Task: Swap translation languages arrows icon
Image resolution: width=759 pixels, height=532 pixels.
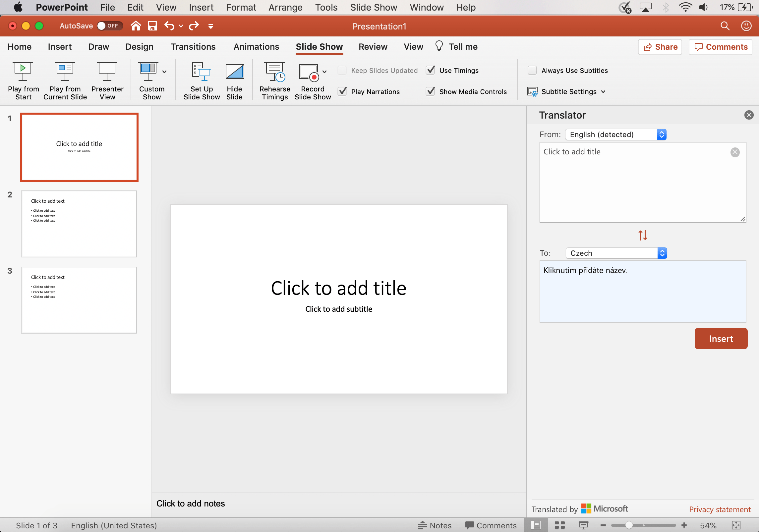Action: coord(643,235)
